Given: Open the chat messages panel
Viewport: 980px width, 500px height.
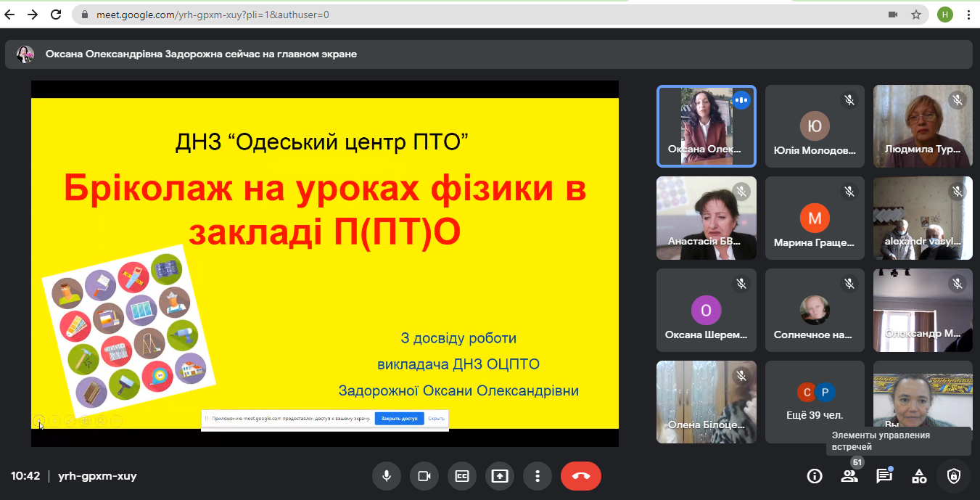Looking at the screenshot, I should click(884, 476).
